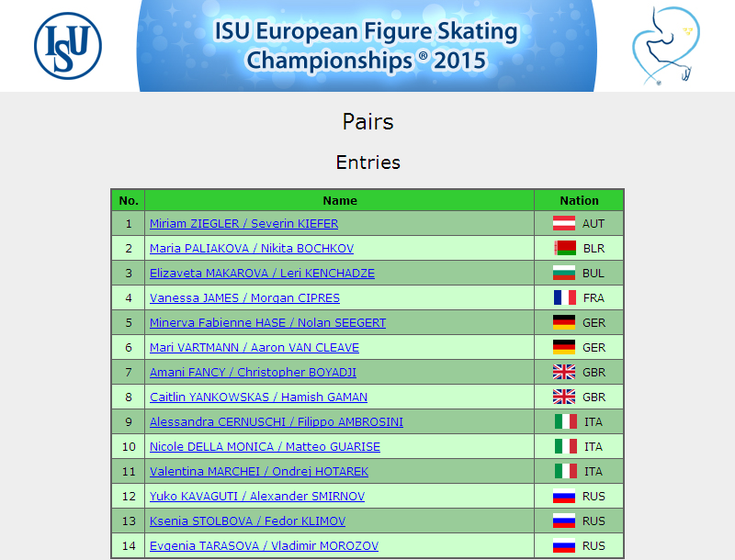Open Ksenia STOLBOVA / Fedor KLIMOV link
Screen dimensions: 735x560
(x=247, y=521)
